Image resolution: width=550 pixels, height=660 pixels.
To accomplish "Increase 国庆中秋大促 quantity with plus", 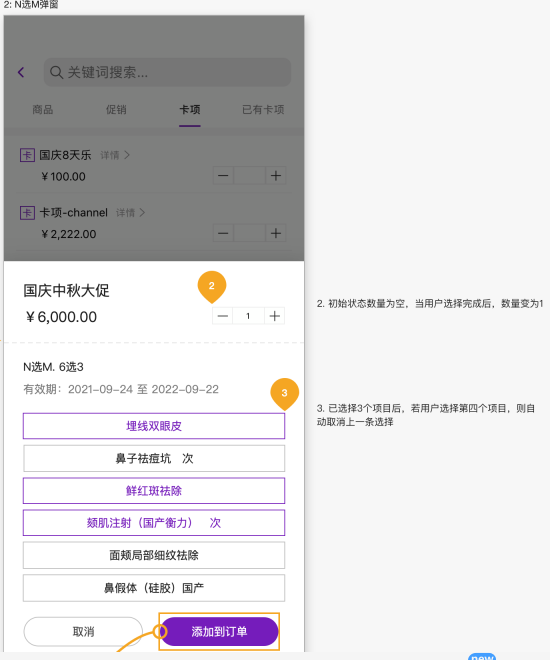I will 274,316.
